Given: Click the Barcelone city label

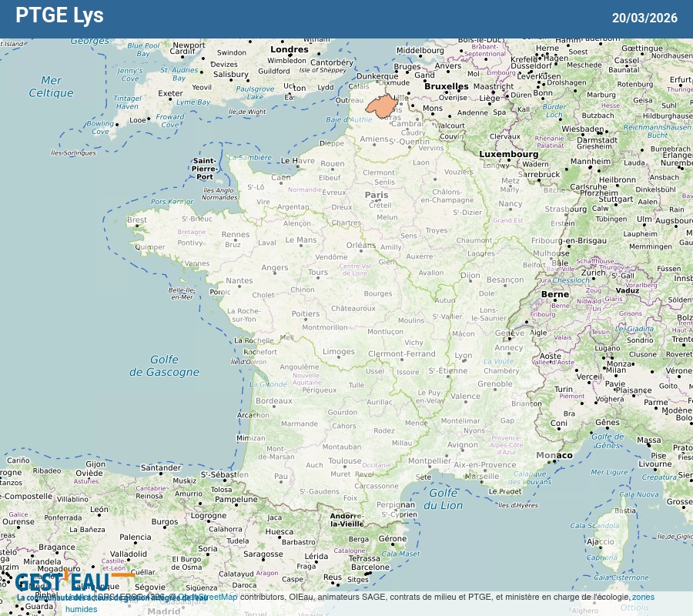Looking at the screenshot, I should tap(370, 567).
